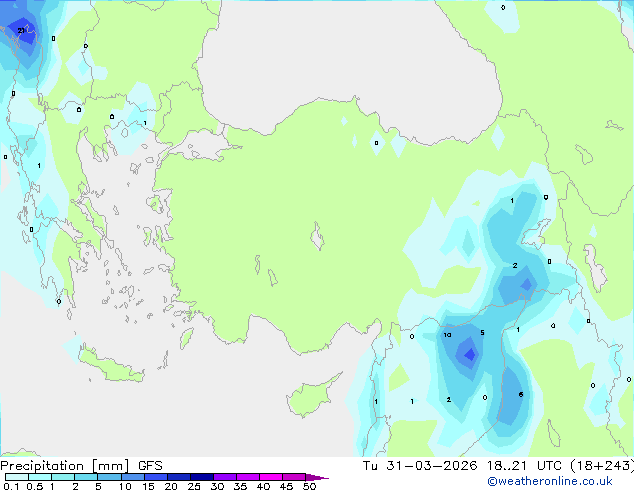Click the '15' legend scale label
This screenshot has width=634, height=490.
148,486
